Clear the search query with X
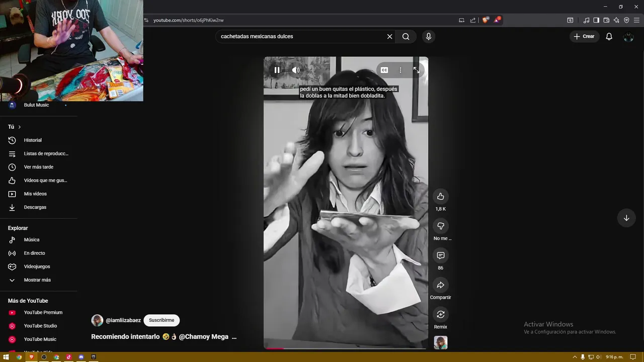 [389, 36]
